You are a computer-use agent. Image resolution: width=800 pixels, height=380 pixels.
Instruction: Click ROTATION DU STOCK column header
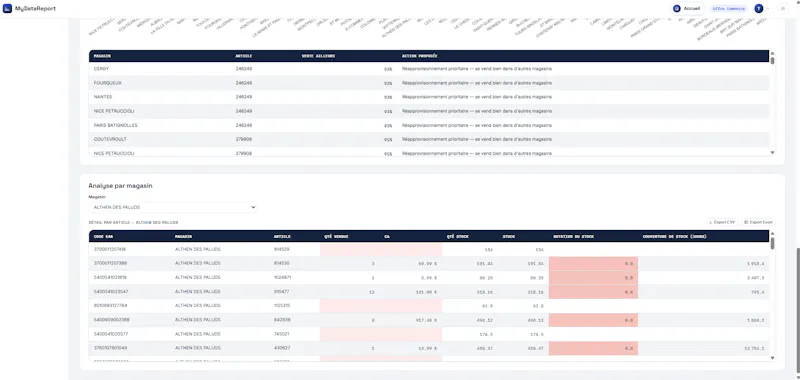pyautogui.click(x=573, y=236)
